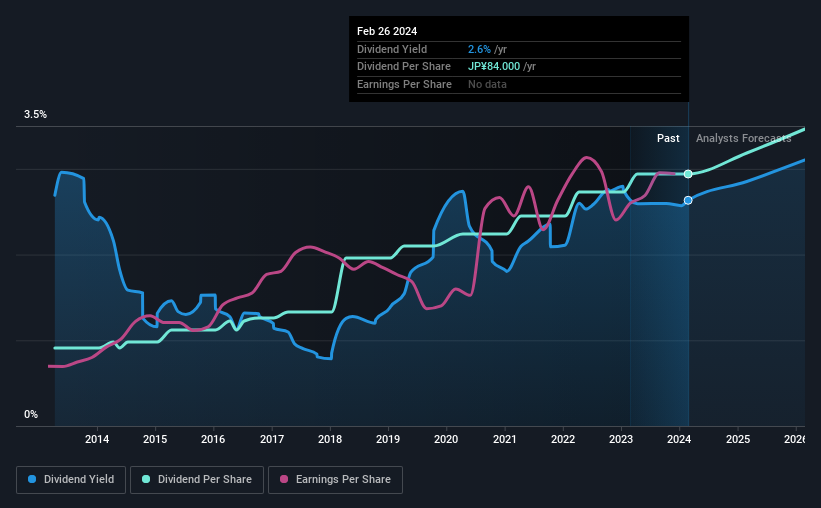821x508 pixels.
Task: Click the tooltip's 'Dividend Per Share' row label
Action: click(x=404, y=67)
